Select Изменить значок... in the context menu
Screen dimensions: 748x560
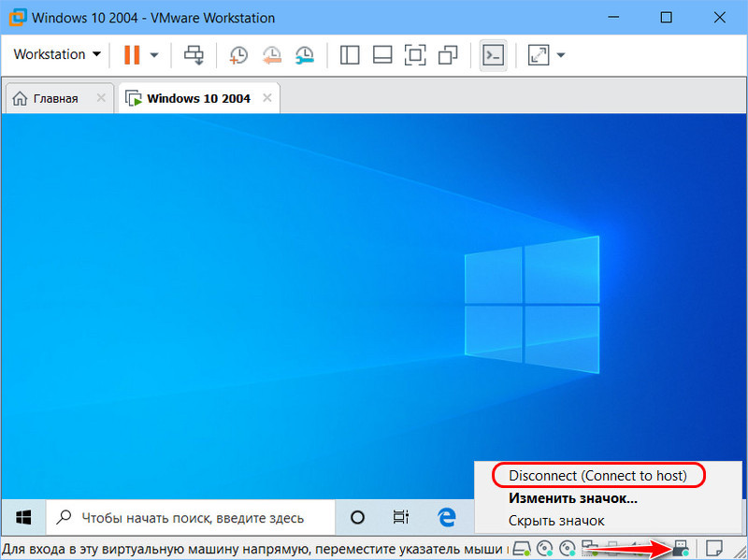573,498
